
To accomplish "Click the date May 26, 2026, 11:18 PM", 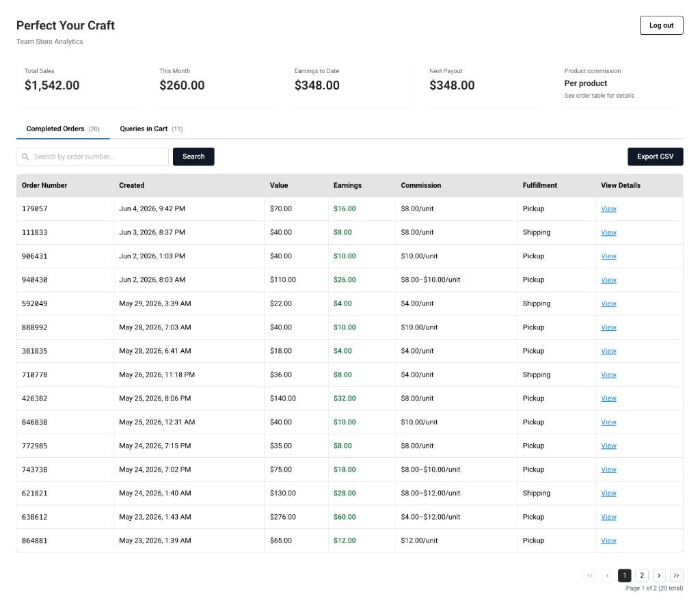I will coord(157,375).
